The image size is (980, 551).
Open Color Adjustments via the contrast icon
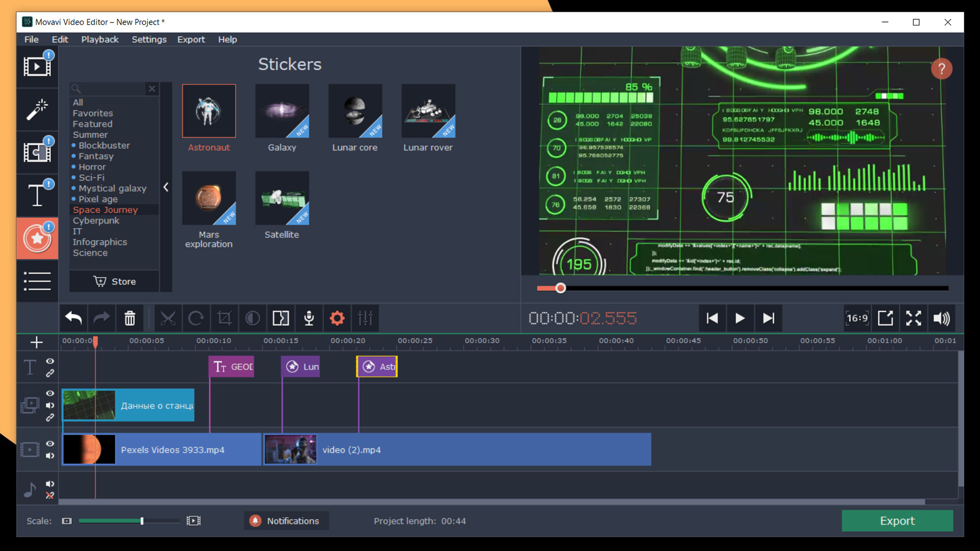[x=252, y=318]
